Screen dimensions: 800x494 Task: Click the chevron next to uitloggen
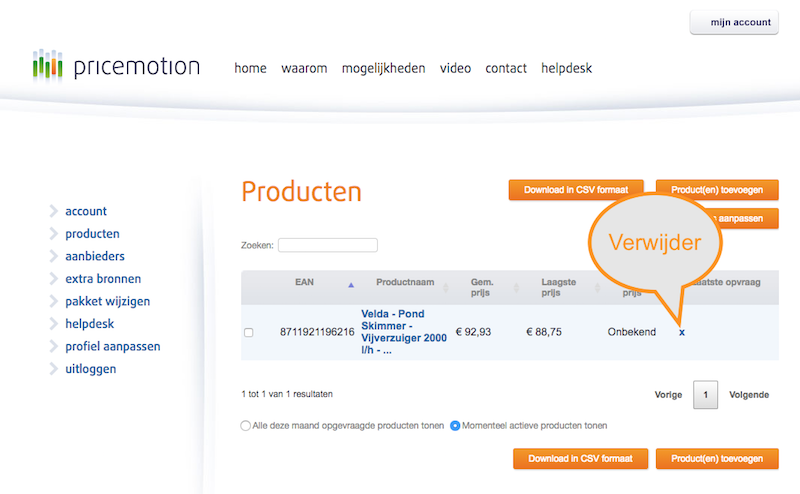[54, 368]
